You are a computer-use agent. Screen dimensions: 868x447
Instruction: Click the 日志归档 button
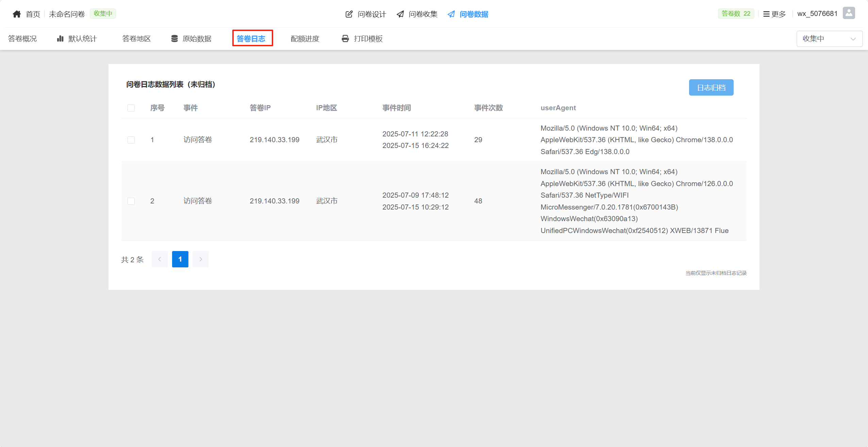pyautogui.click(x=711, y=87)
